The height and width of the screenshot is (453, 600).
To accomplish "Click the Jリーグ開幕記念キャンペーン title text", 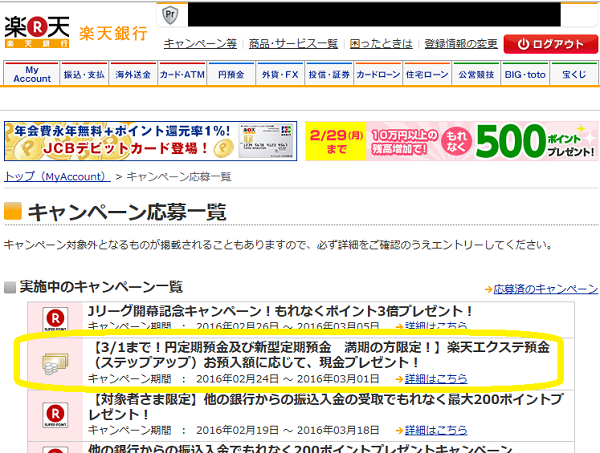I will (x=281, y=311).
